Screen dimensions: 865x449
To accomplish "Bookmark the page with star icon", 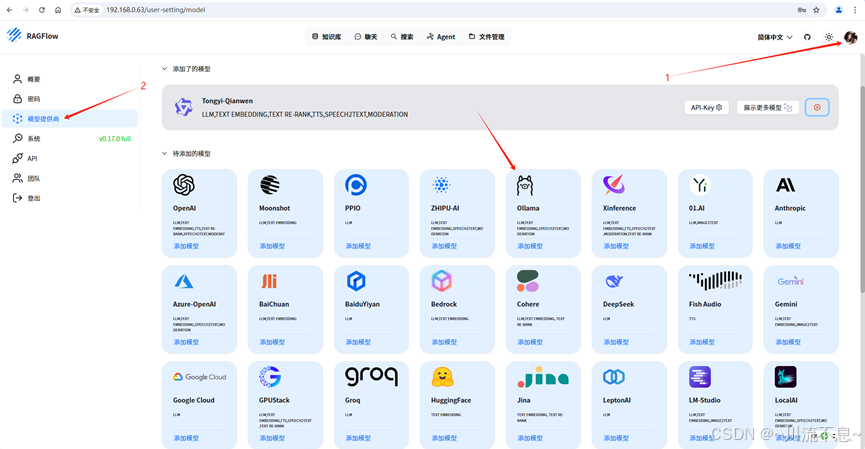I will pyautogui.click(x=816, y=10).
